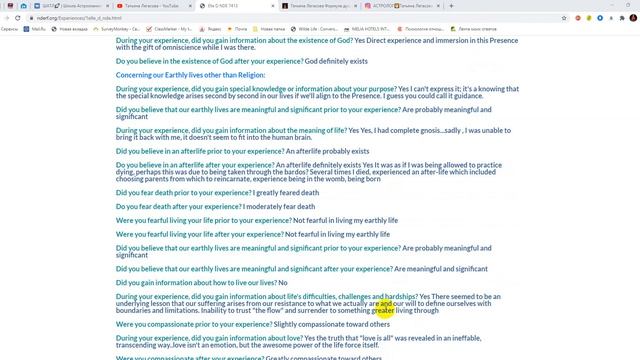
Task: Click question 'Were you compassionate prior to your experience?'
Action: (194, 324)
